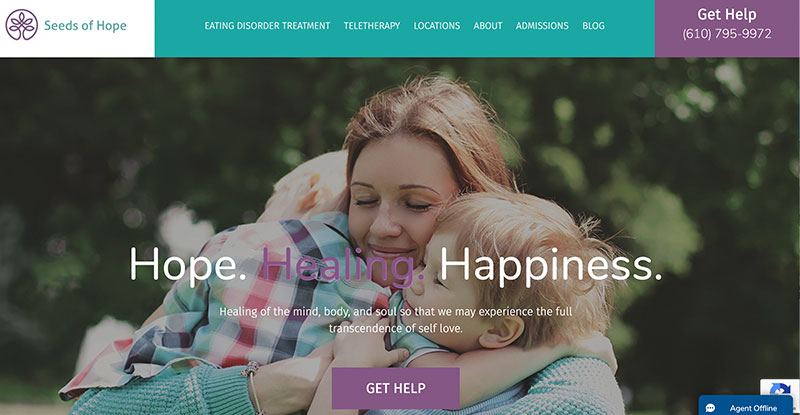
Task: Click the Get Help heading in purple header box
Action: click(727, 14)
